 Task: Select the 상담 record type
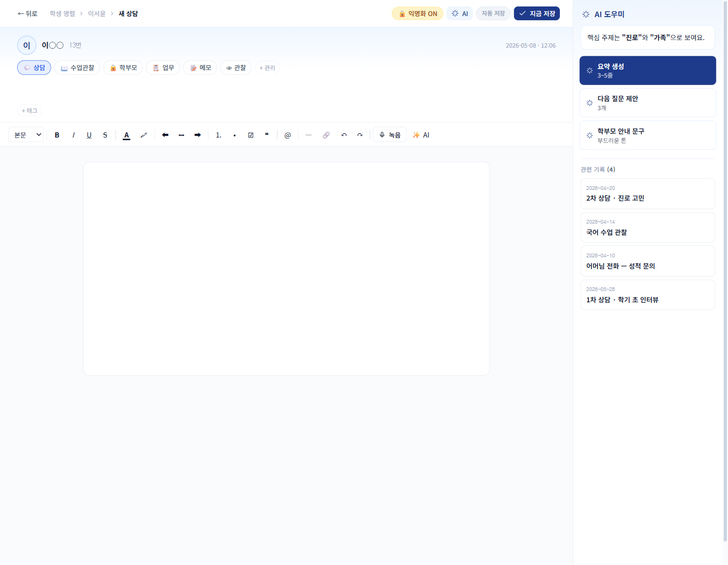[34, 67]
